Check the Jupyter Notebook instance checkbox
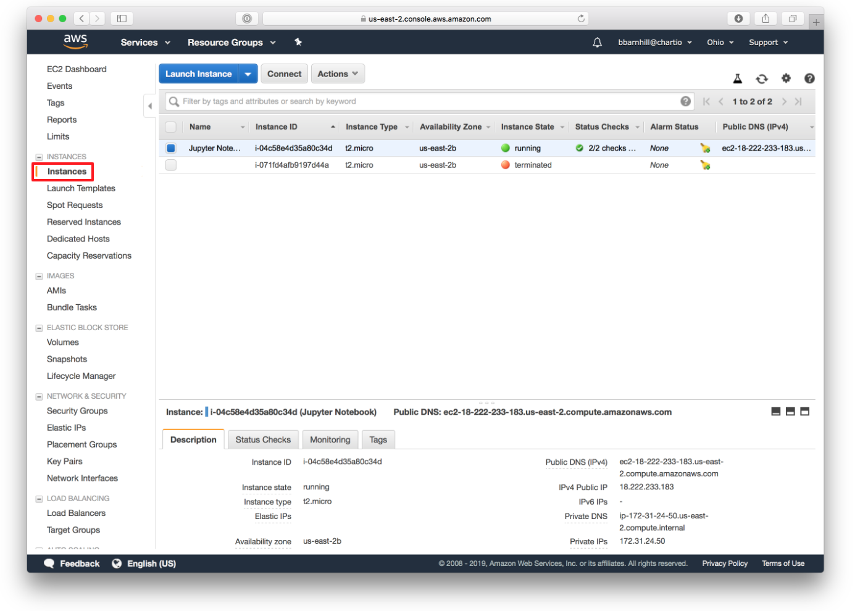868x611 pixels. (x=170, y=148)
